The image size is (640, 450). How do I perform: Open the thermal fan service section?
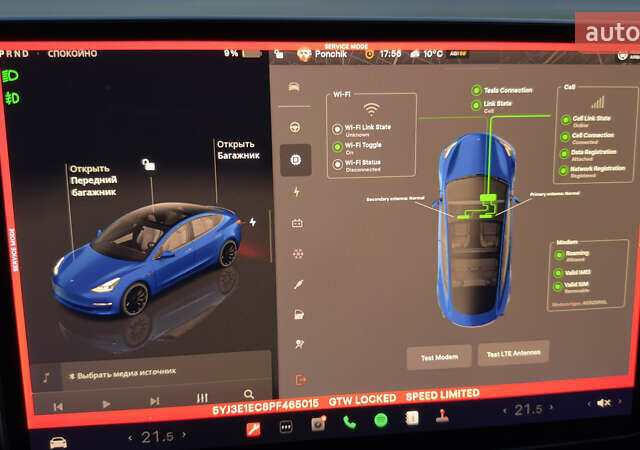[x=298, y=254]
